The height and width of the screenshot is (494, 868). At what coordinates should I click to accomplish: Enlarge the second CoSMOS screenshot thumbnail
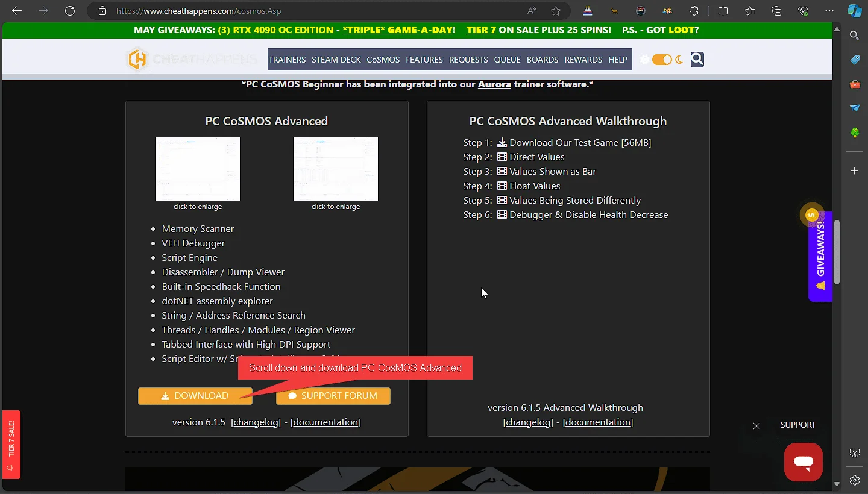[336, 169]
